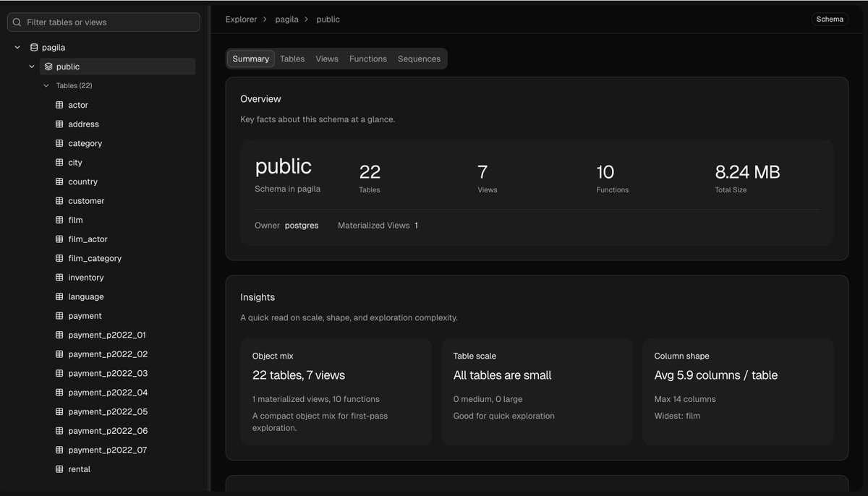Select the city table name
Viewport: 868px width, 496px height.
click(75, 163)
